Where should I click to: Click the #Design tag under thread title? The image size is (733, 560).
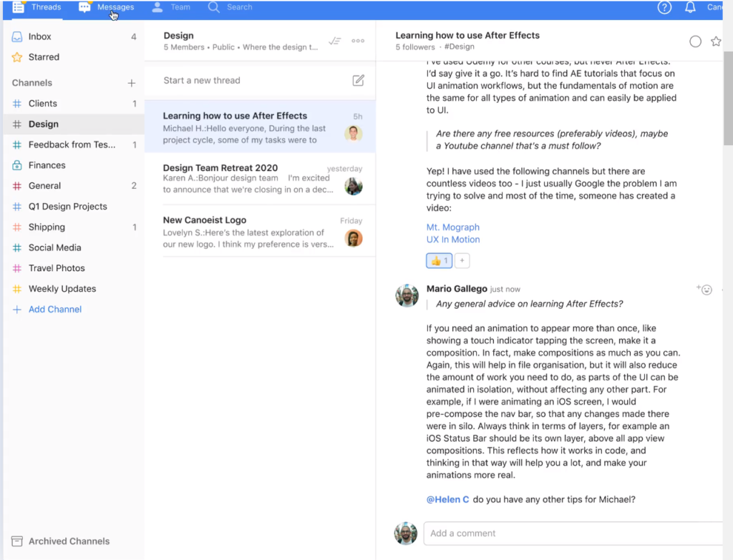click(x=459, y=46)
